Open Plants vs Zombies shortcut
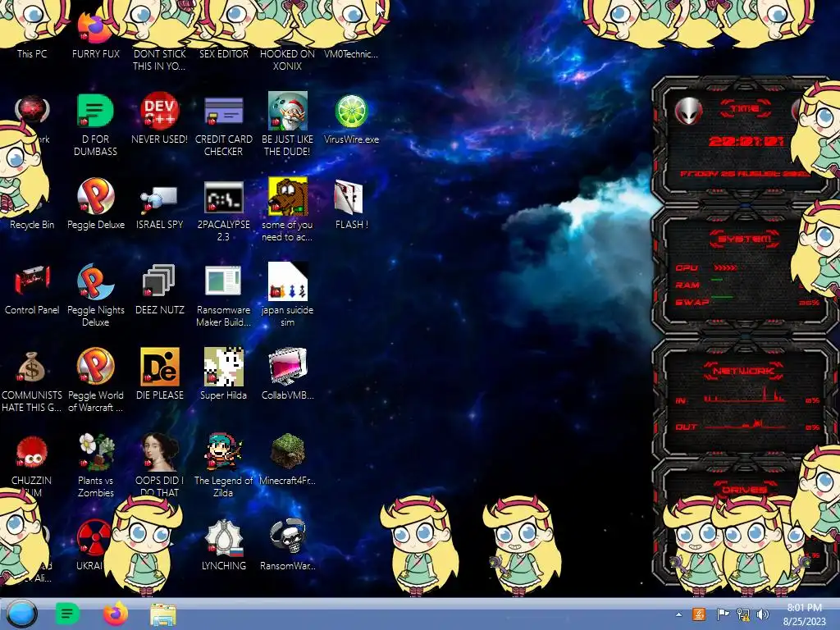The image size is (840, 630). click(95, 452)
